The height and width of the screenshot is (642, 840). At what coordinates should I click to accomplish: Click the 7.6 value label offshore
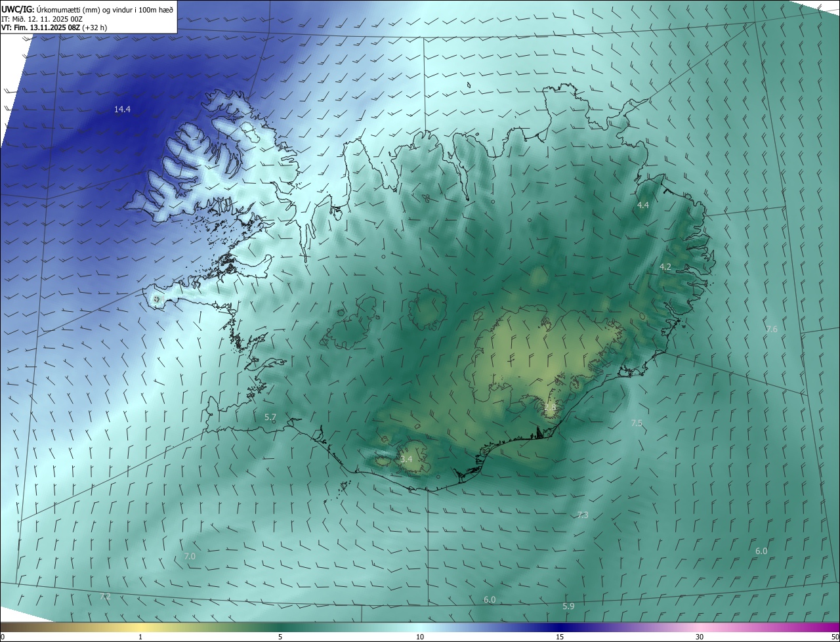click(x=772, y=330)
